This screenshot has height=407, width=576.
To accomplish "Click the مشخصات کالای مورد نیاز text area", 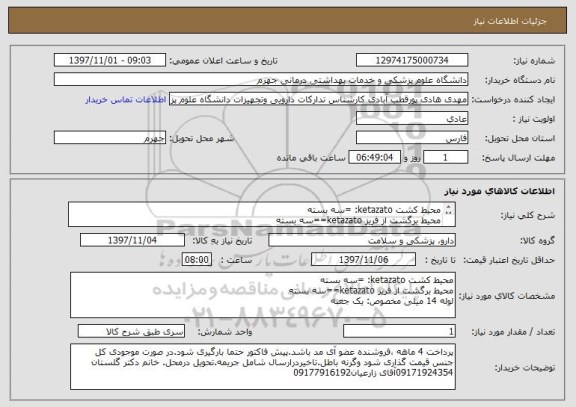I will [263, 295].
